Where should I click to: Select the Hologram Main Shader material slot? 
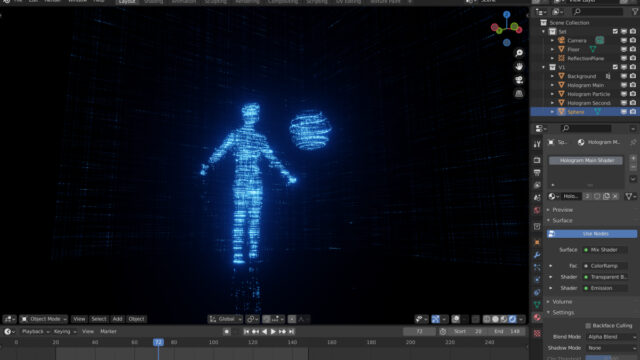click(x=586, y=160)
